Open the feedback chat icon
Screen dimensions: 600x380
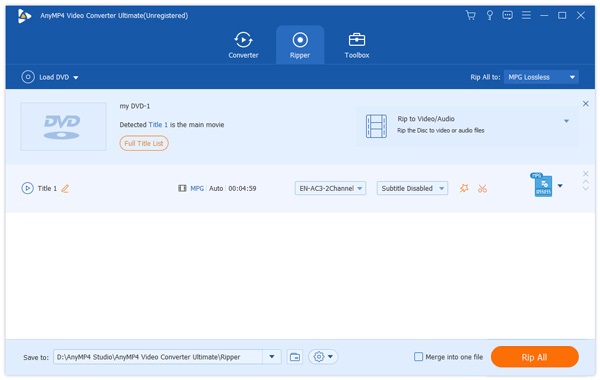click(x=507, y=15)
